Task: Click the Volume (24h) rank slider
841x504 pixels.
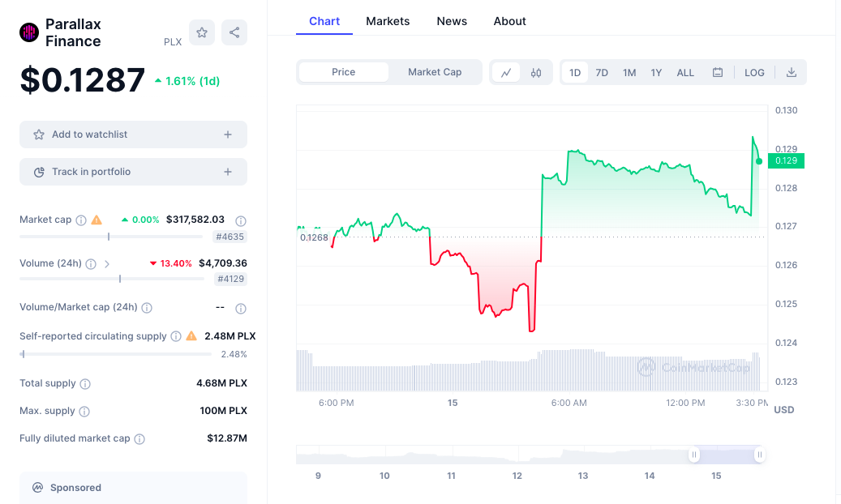Action: (x=112, y=279)
